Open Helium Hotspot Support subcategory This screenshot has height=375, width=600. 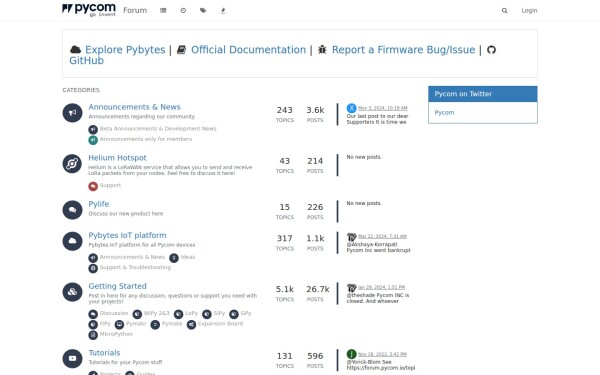coord(110,185)
